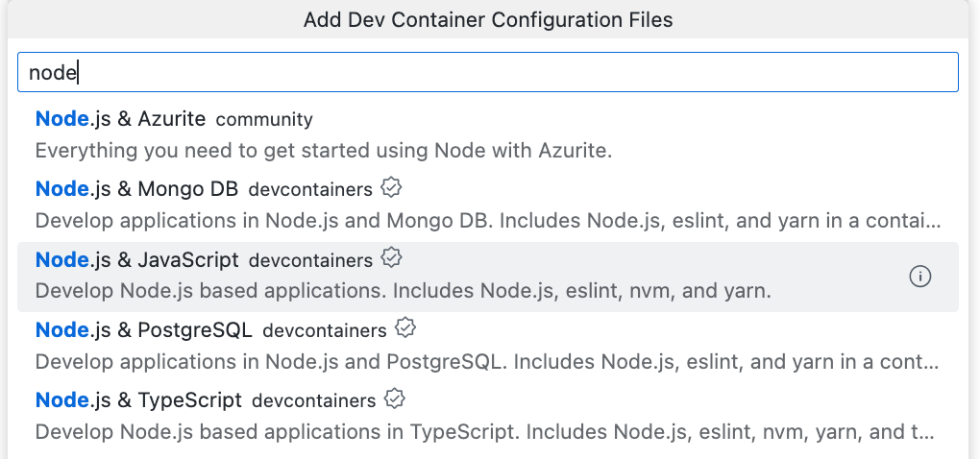Select the Node.js & Azurite template

pos(120,119)
